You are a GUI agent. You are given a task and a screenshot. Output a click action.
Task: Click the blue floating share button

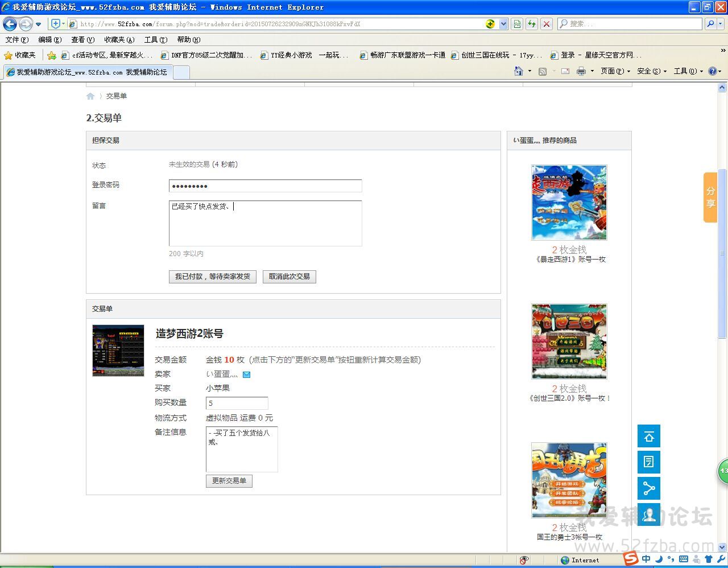649,488
